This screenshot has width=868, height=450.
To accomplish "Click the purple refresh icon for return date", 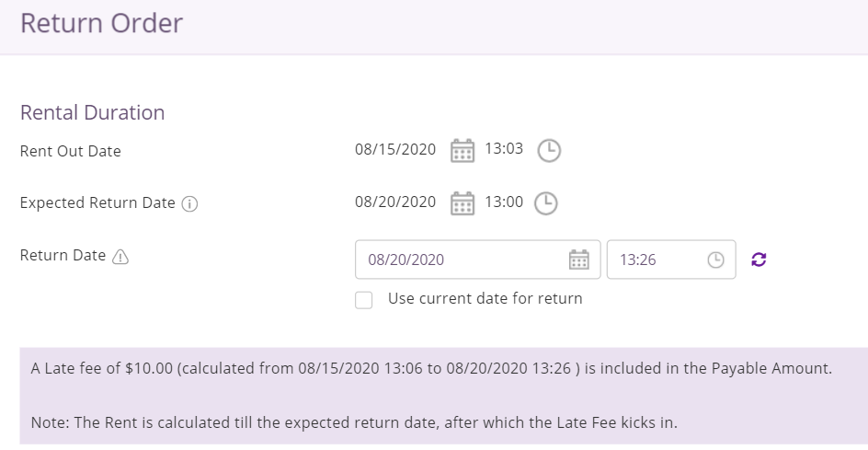I will (x=759, y=260).
